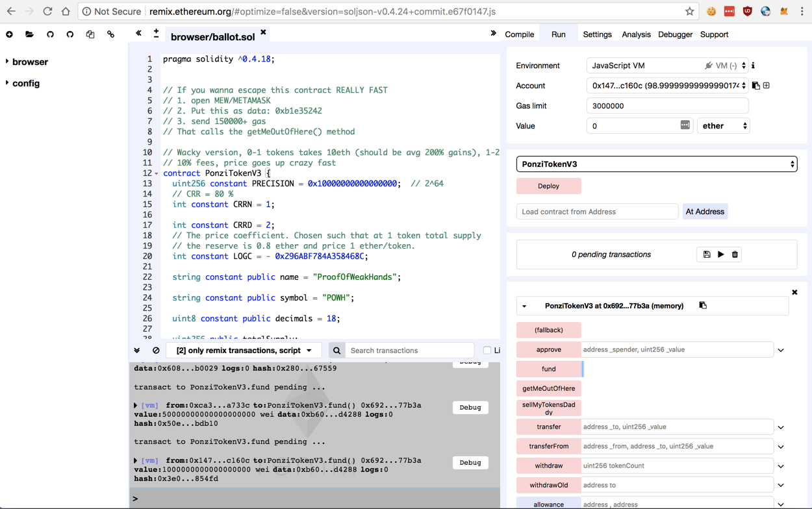The image size is (812, 509).
Task: Click the copy files icon in file toolbar
Action: click(90, 34)
